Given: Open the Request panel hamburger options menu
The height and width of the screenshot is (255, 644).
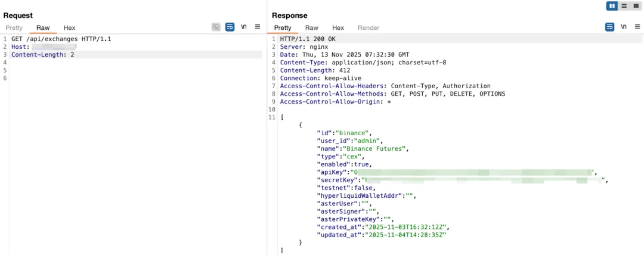Looking at the screenshot, I should [258, 27].
